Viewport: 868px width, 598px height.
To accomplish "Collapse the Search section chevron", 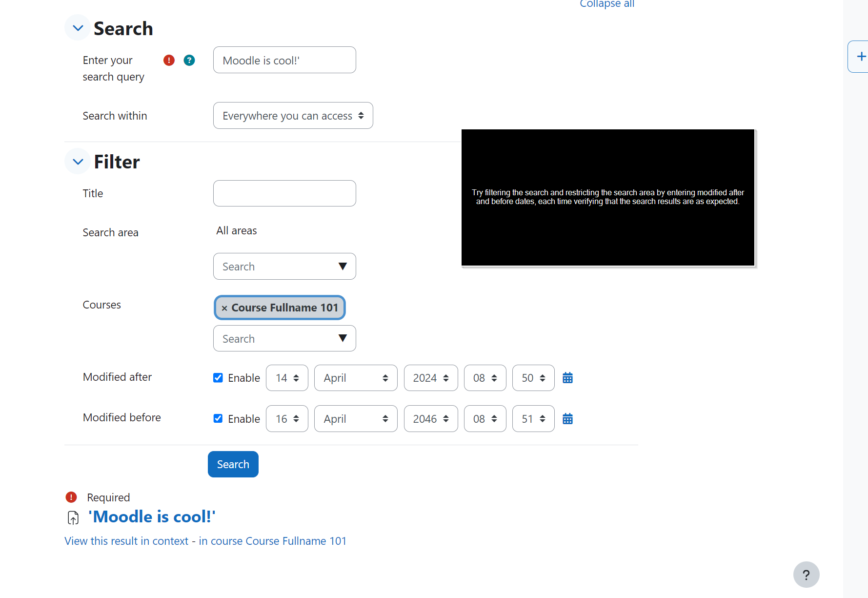I will [78, 28].
